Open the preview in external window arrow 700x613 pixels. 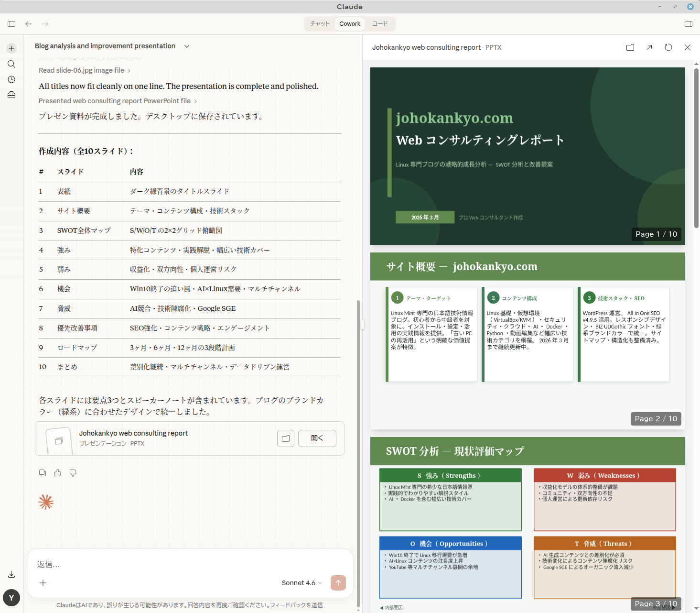(649, 47)
